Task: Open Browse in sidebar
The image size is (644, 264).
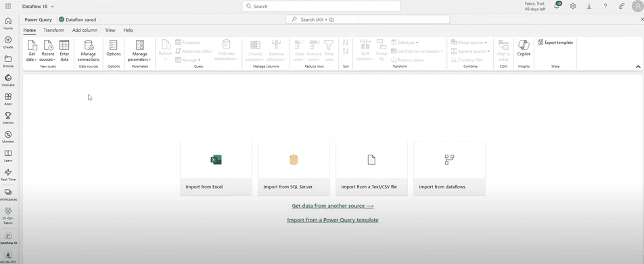Action: coord(8,61)
